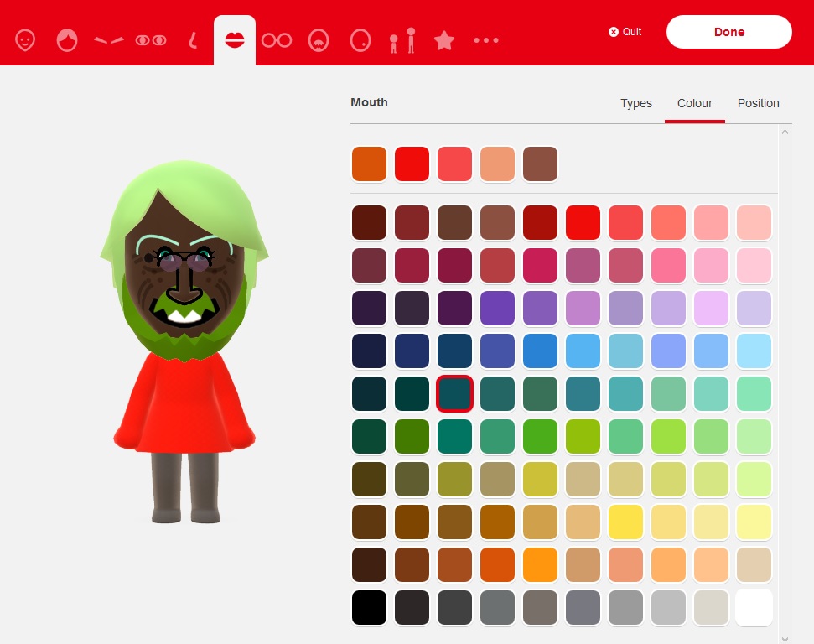
Task: Click the scrollbar down arrow
Action: tap(785, 639)
